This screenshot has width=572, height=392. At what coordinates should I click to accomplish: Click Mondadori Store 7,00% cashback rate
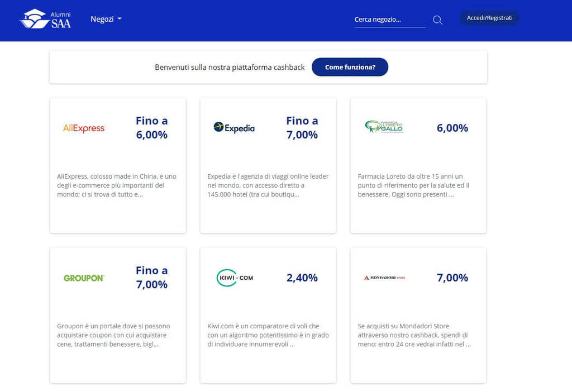[x=452, y=278]
